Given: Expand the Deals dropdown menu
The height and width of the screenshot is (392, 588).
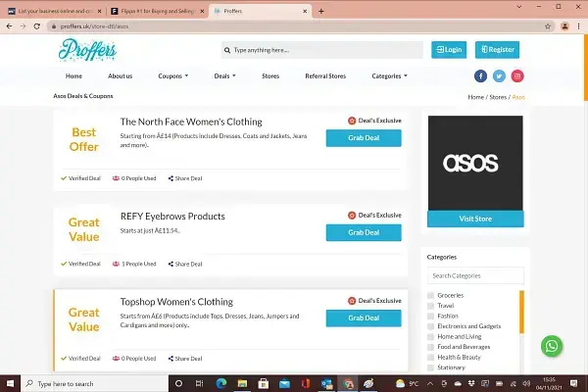Looking at the screenshot, I should click(x=224, y=76).
